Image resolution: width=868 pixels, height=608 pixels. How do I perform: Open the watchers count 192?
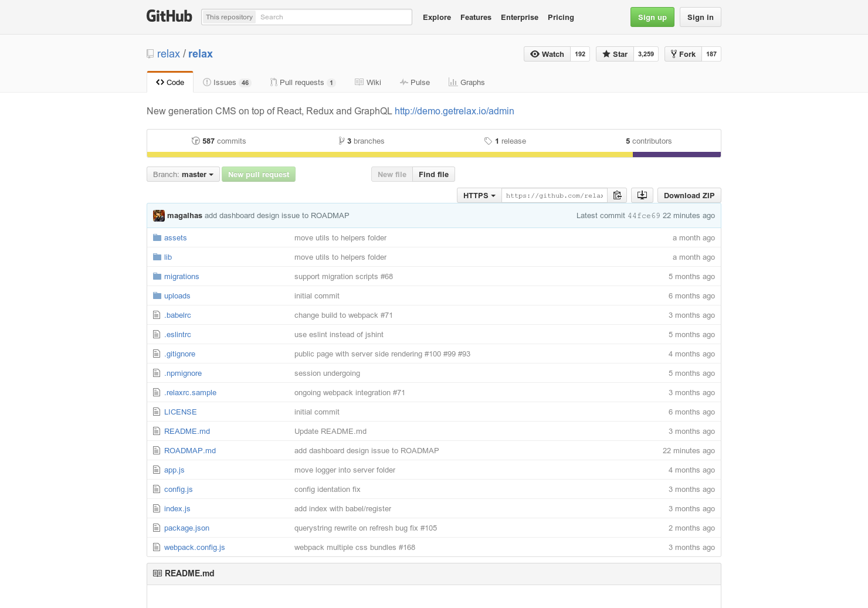[580, 54]
